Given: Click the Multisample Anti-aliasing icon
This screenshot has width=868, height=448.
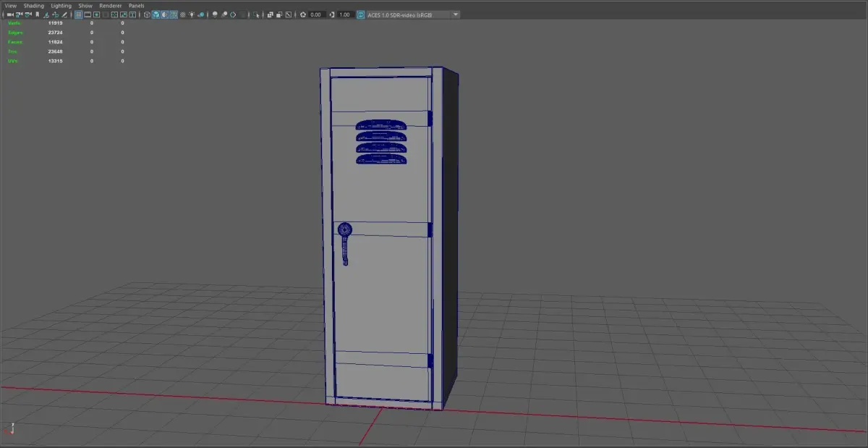Looking at the screenshot, I should click(234, 14).
